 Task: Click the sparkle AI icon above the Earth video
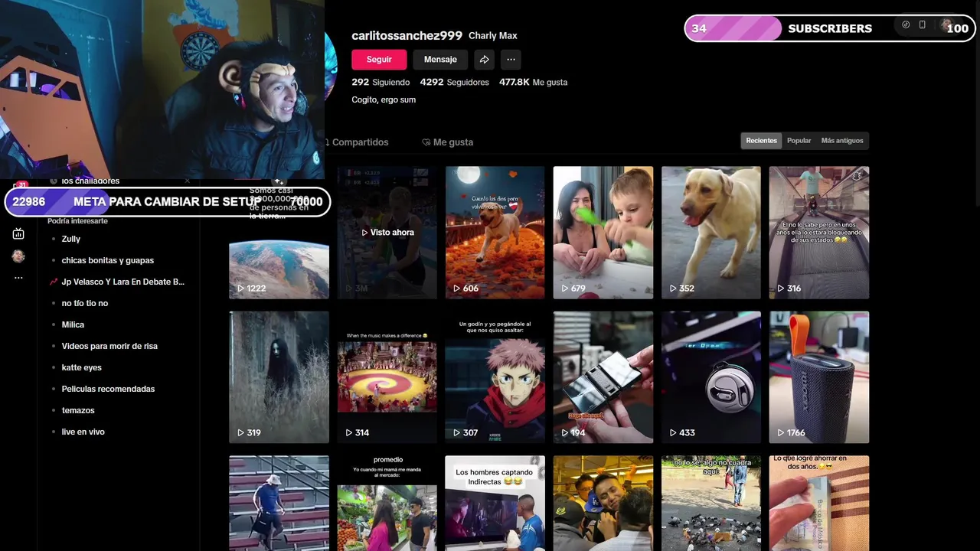[x=279, y=182]
